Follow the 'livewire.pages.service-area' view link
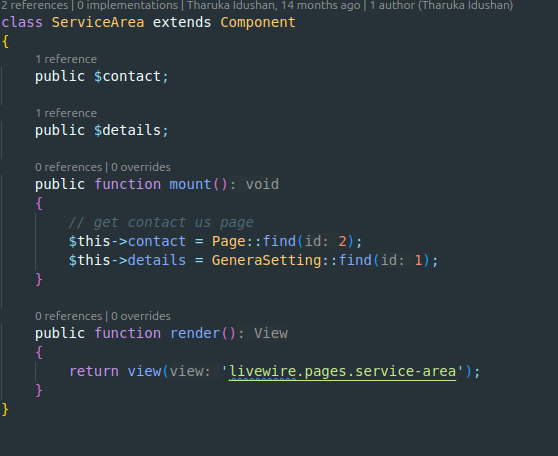Image resolution: width=558 pixels, height=456 pixels. [x=342, y=371]
